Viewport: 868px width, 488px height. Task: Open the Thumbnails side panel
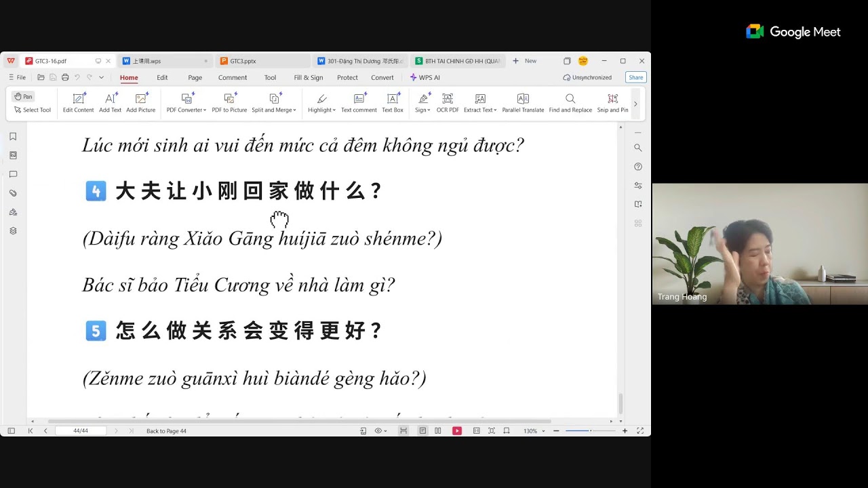[x=13, y=155]
